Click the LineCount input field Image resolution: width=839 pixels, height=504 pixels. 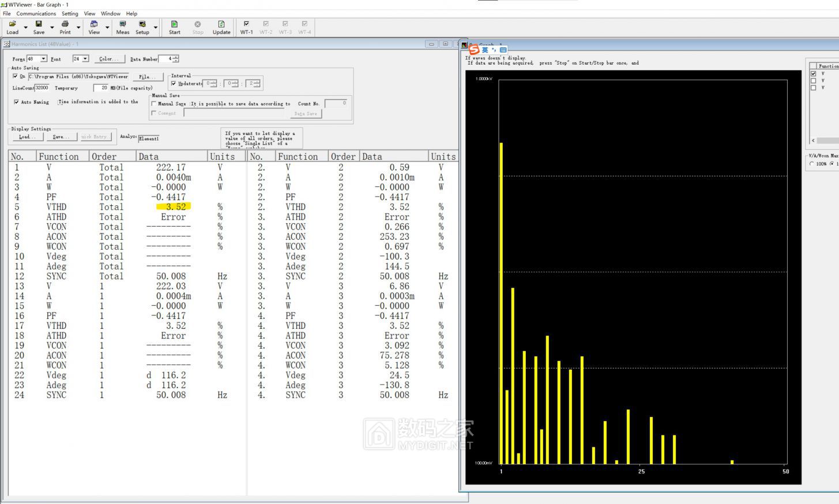(42, 88)
